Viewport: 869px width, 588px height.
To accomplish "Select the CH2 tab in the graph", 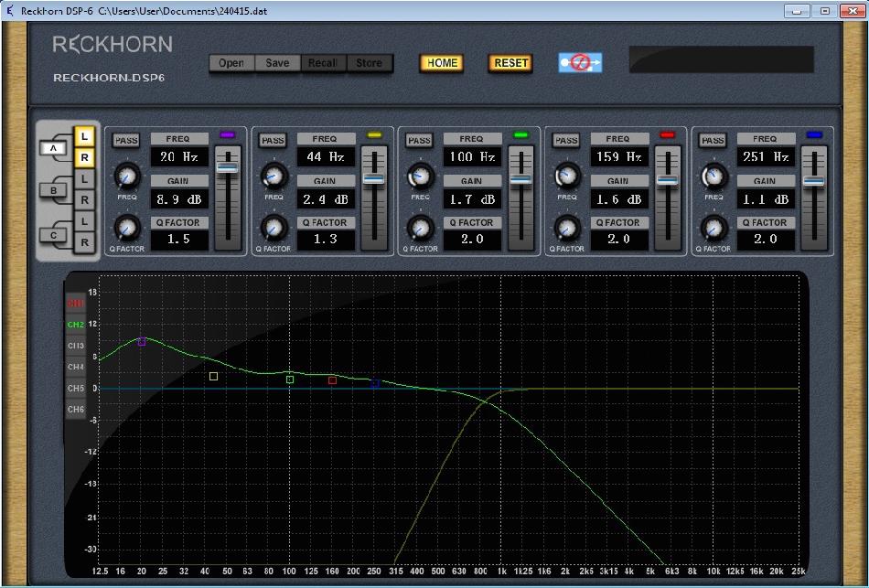I will tap(76, 325).
